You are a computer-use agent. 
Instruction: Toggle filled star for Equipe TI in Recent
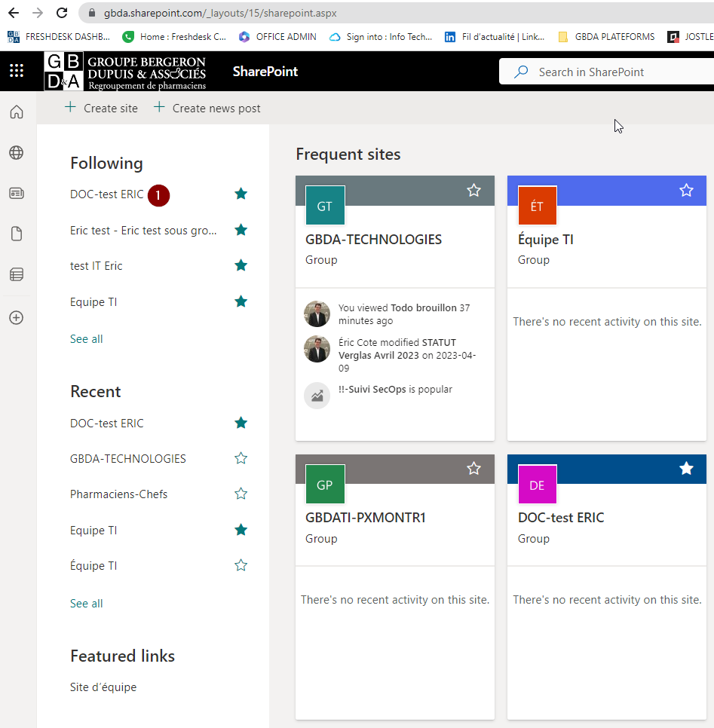coord(241,530)
